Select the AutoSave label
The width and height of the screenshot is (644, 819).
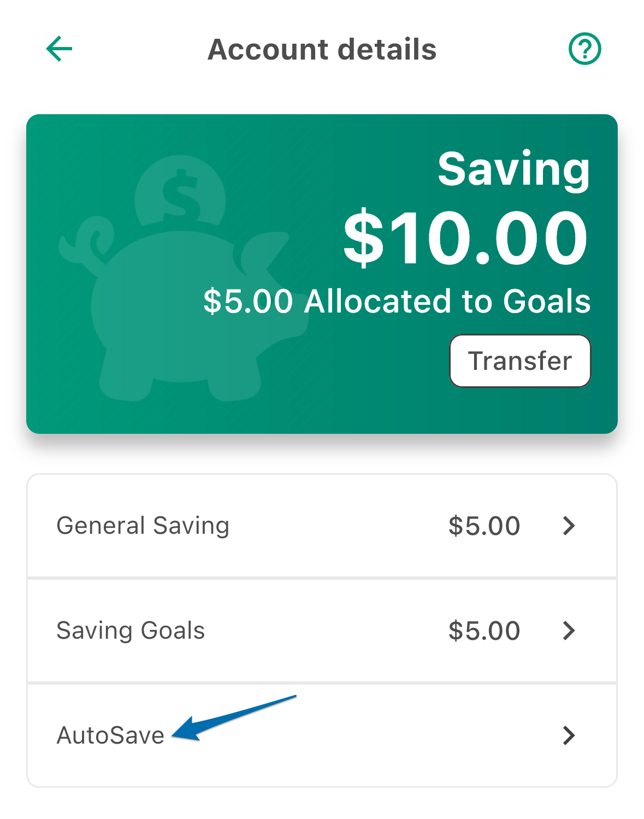(110, 735)
